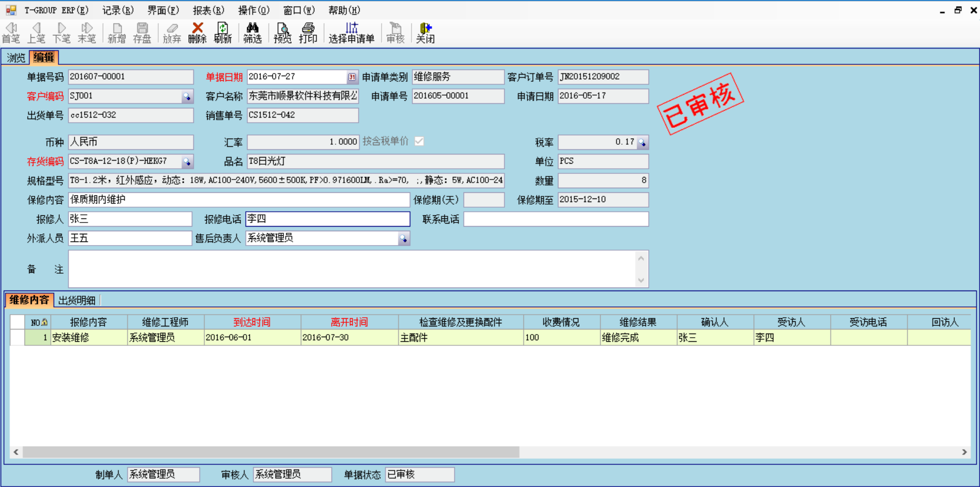Go to previous record with 上笔

[x=36, y=33]
